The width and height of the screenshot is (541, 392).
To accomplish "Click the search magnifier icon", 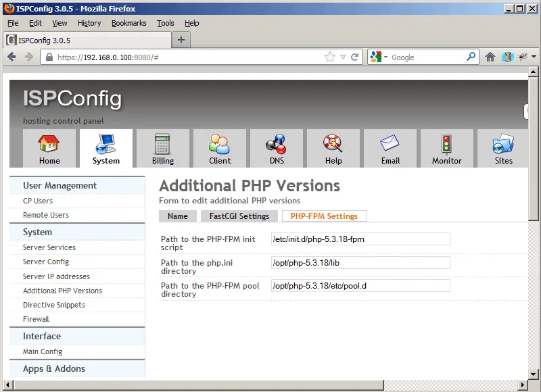I will tap(471, 56).
